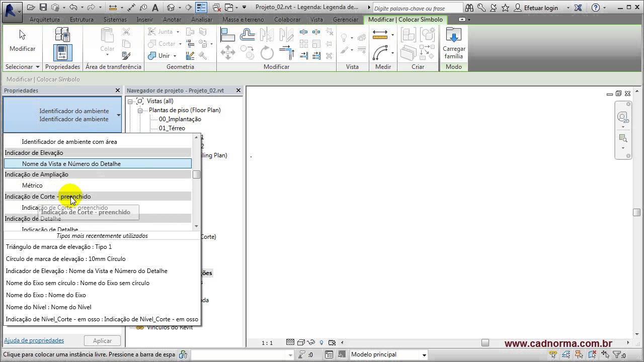This screenshot has width=644, height=362.
Task: Click the Save disk icon
Action: [x=43, y=8]
